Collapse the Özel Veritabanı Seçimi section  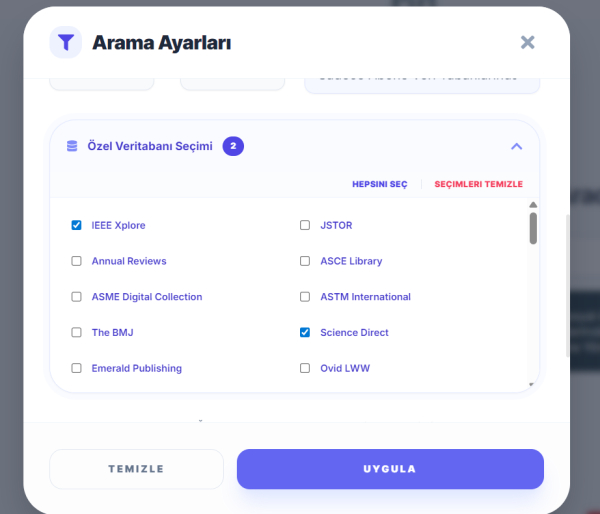pyautogui.click(x=516, y=146)
